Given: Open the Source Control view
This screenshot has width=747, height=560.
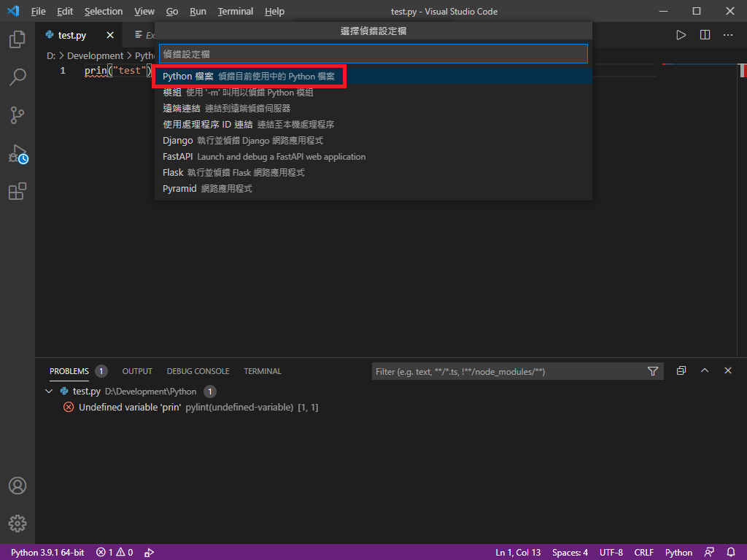Looking at the screenshot, I should (18, 115).
